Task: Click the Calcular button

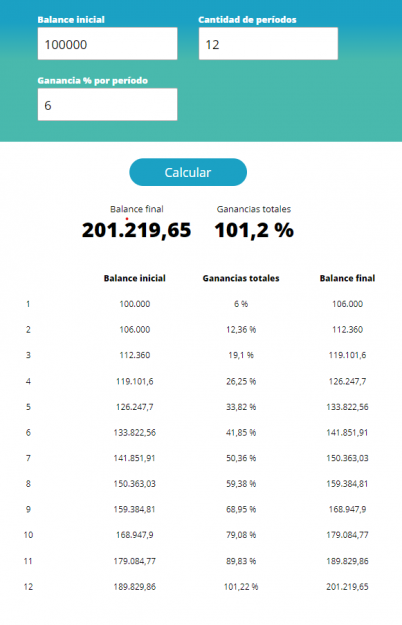Action: pos(188,172)
